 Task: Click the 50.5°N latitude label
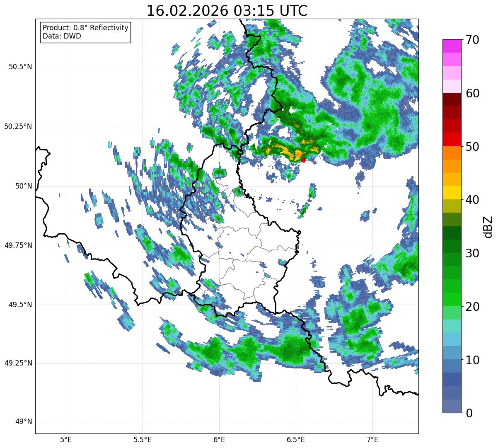point(20,67)
